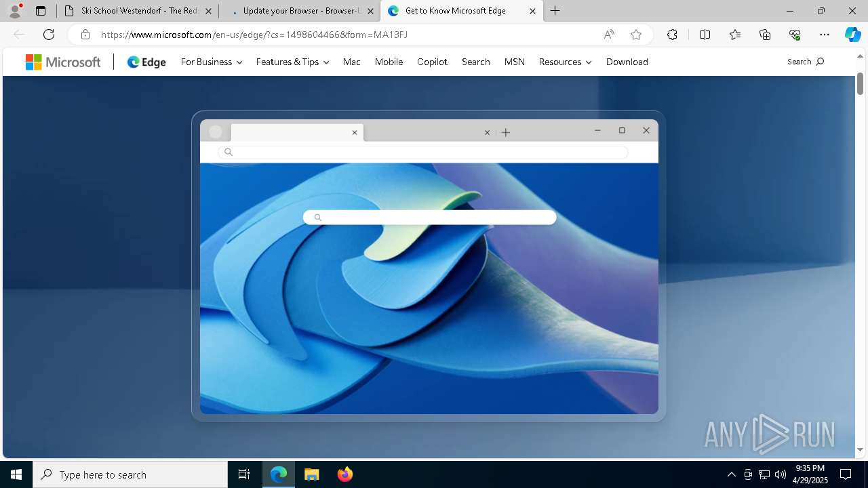Open the Copilot sidebar icon
Viewport: 868px width, 488px height.
852,35
